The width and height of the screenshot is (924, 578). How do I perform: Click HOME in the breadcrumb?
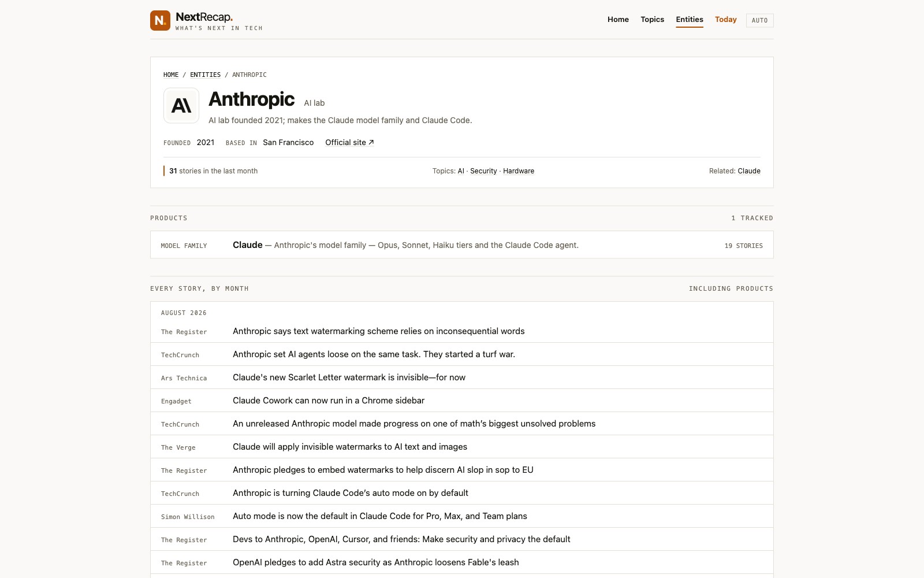click(171, 75)
